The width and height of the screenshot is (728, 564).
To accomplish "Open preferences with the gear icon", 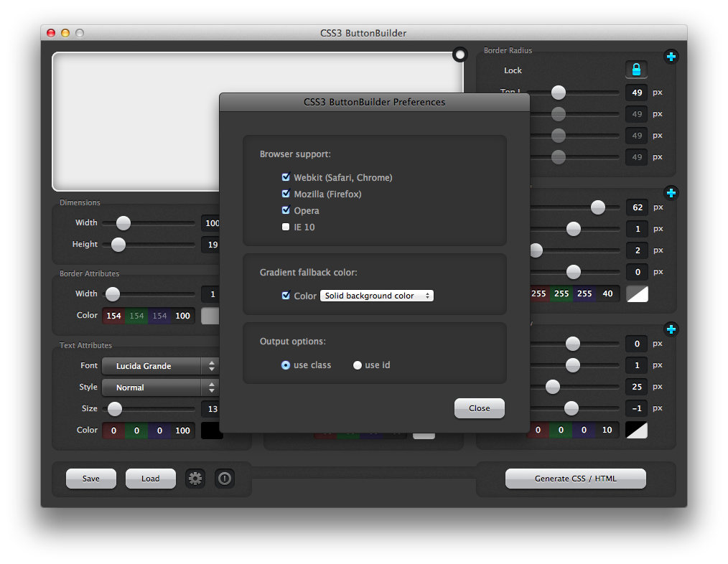I will 195,479.
